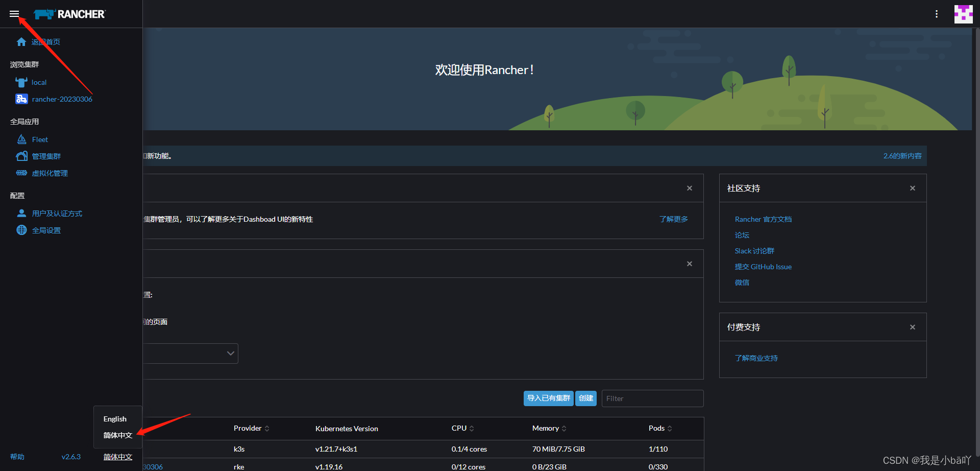Click the 0 B/23 GiB memory cell

[549, 467]
